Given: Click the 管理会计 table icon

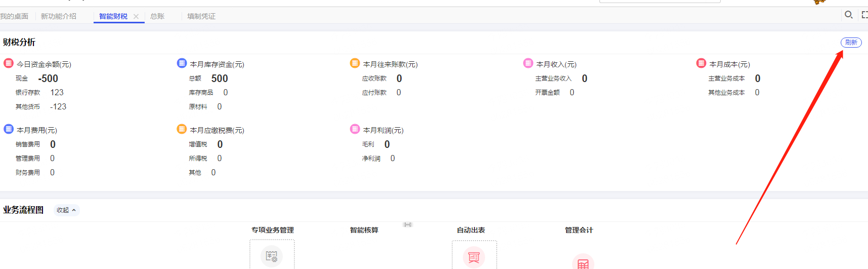Looking at the screenshot, I should [x=583, y=262].
